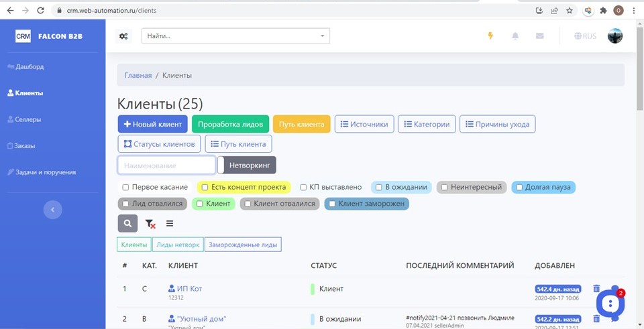Open the notifications bell

[x=515, y=36]
